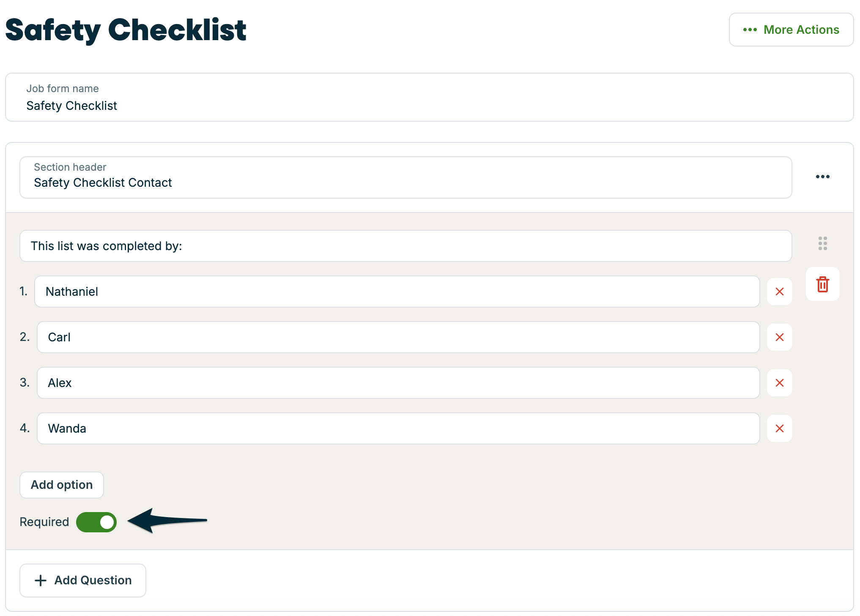860x616 pixels.
Task: Click the plus icon on Add Question
Action: click(41, 581)
